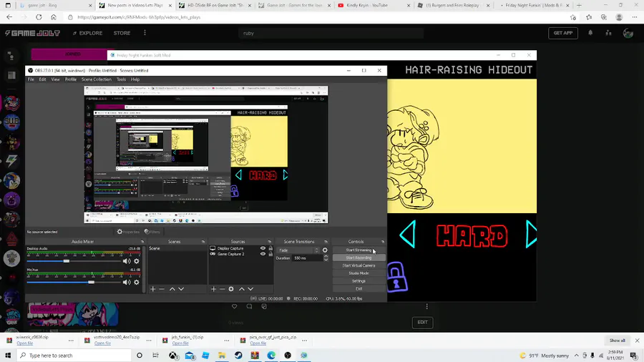The height and width of the screenshot is (362, 644).
Task: Open Game Jolt header more-options dots
Action: 145,33
